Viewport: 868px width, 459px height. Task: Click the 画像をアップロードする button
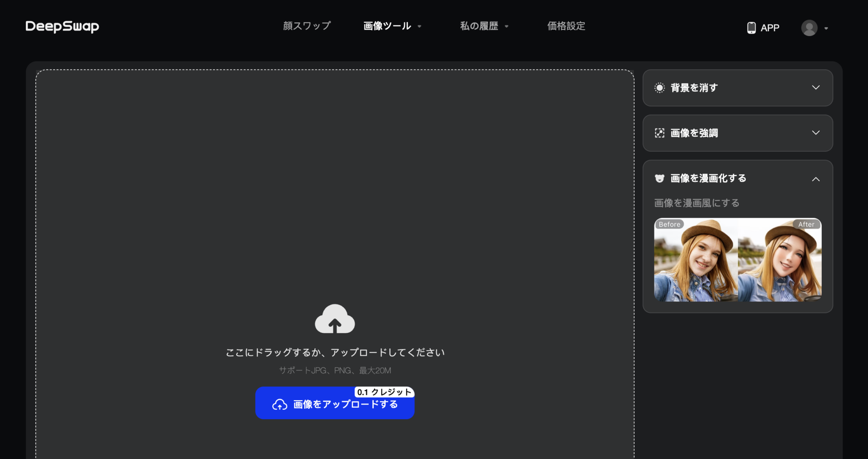pyautogui.click(x=334, y=404)
